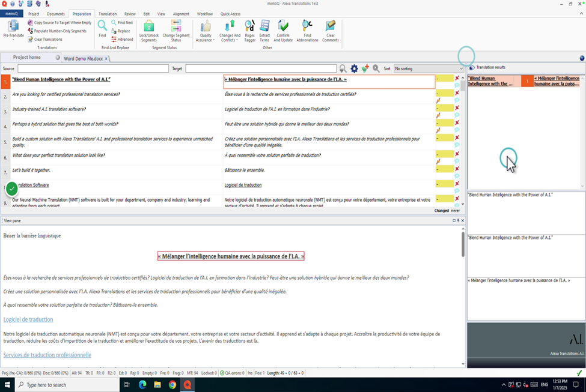Image resolution: width=586 pixels, height=392 pixels.
Task: Switch to the Documents ribbon tab
Action: pos(56,14)
